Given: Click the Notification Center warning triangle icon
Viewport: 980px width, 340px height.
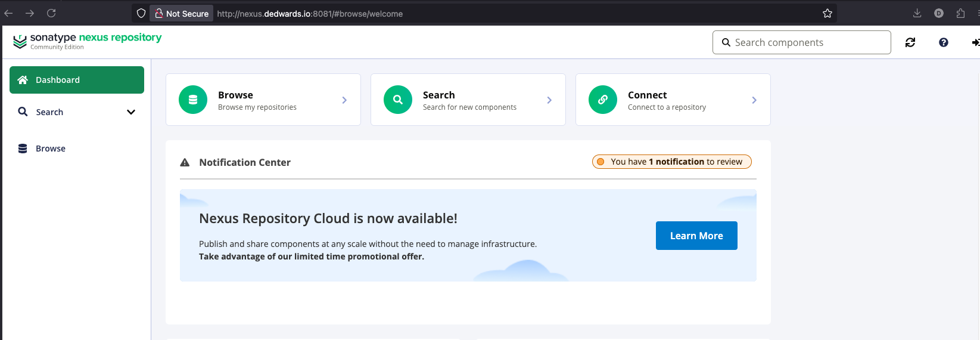Looking at the screenshot, I should (185, 162).
